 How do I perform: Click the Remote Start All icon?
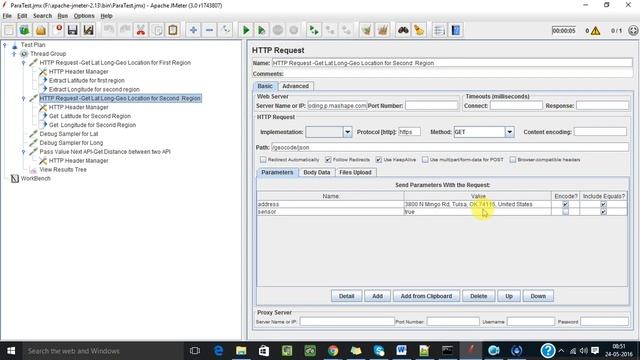click(314, 30)
